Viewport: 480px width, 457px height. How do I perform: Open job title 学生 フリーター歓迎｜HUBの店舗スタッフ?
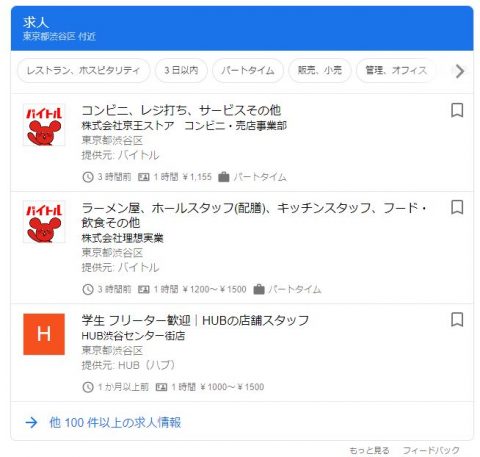[195, 320]
